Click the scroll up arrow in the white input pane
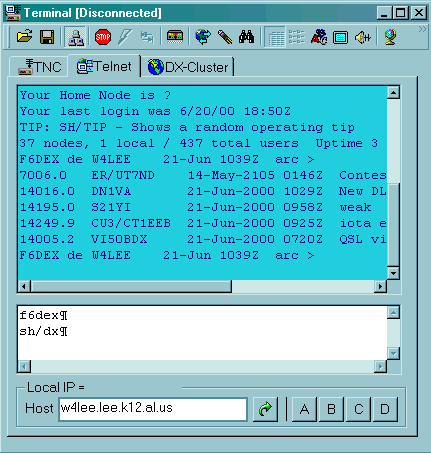431x453 pixels. (x=393, y=313)
